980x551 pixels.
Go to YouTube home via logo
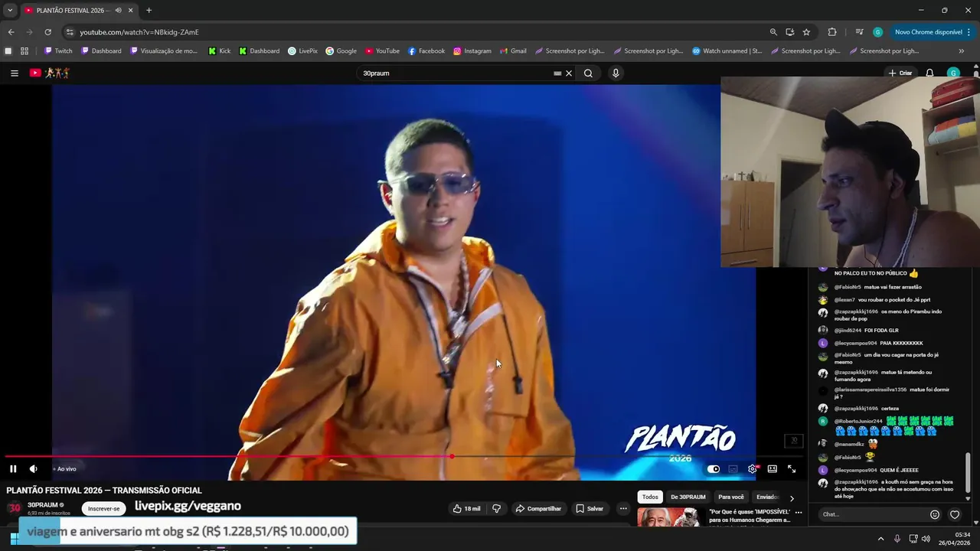click(50, 73)
